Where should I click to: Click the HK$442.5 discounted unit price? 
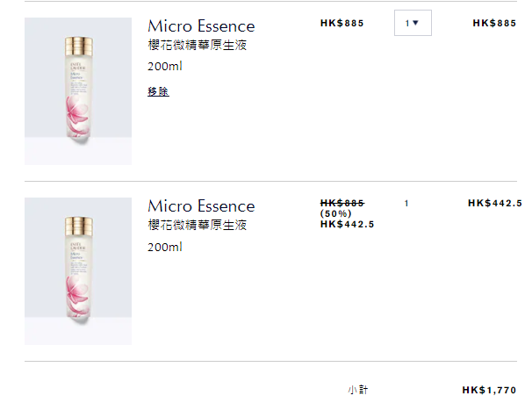click(347, 224)
